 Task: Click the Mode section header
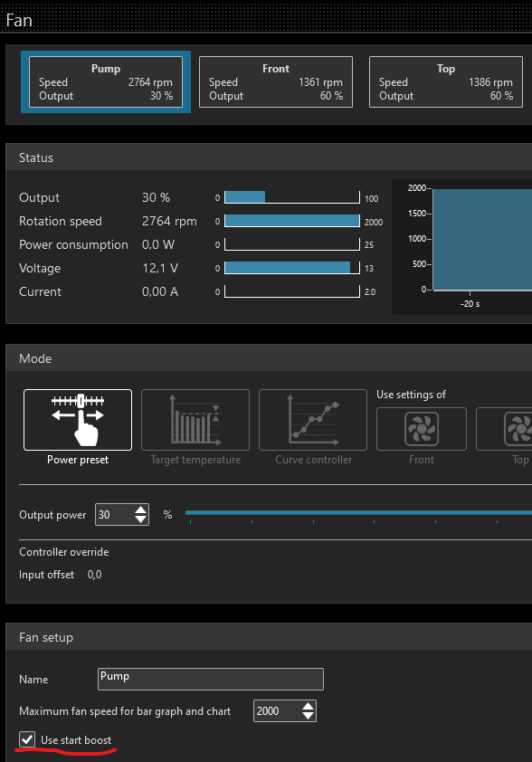269,358
